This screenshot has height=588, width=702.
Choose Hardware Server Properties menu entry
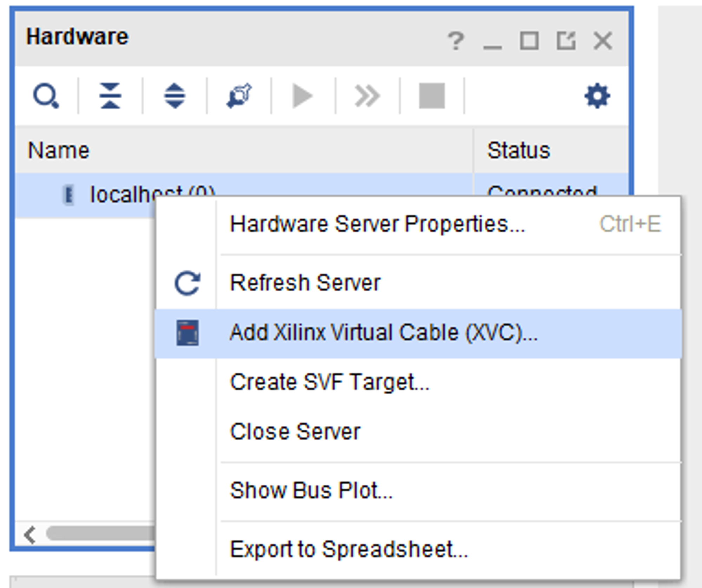[x=377, y=224]
